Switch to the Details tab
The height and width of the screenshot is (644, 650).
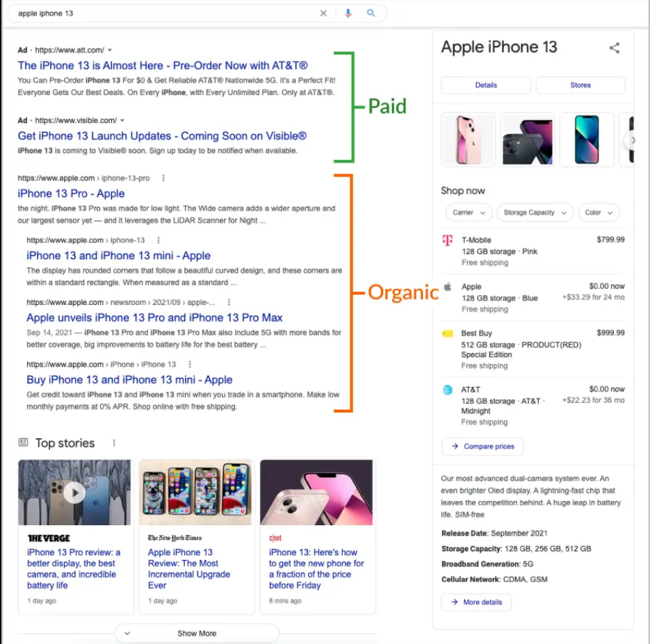[x=486, y=85]
